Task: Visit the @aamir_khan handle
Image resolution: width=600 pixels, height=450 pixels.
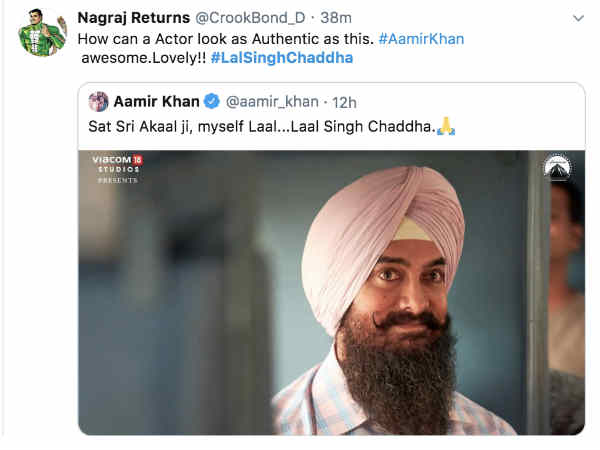Action: tap(273, 101)
